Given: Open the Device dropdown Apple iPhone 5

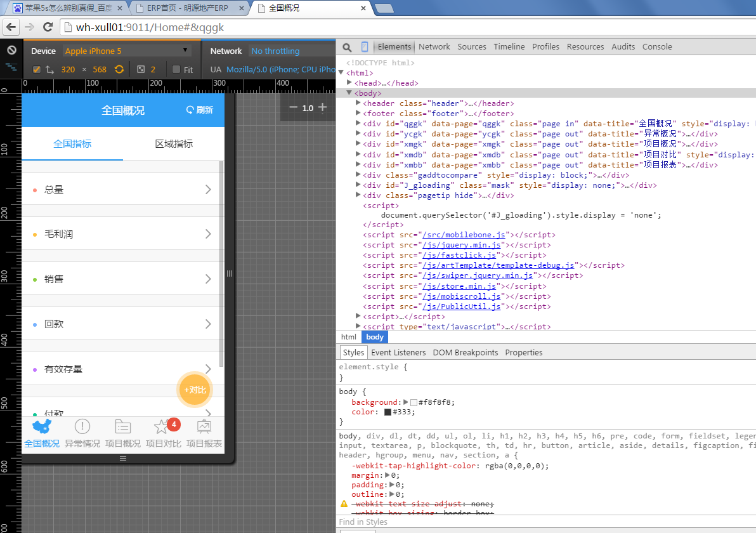Looking at the screenshot, I should point(127,51).
